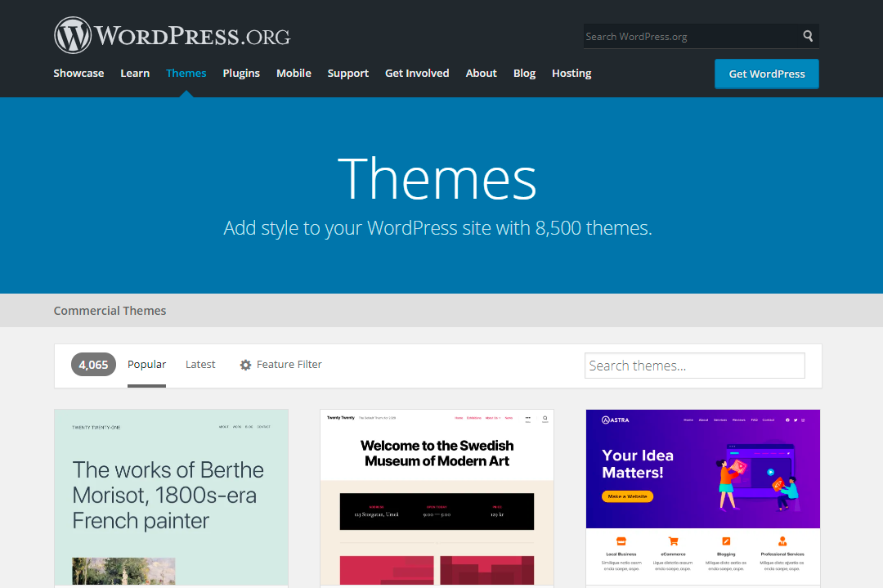Screen dimensions: 883x588
Task: Switch to the Popular tab
Action: [146, 365]
